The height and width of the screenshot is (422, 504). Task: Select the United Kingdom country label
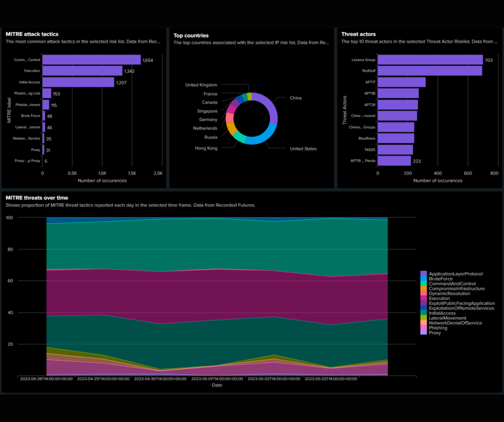coord(201,85)
